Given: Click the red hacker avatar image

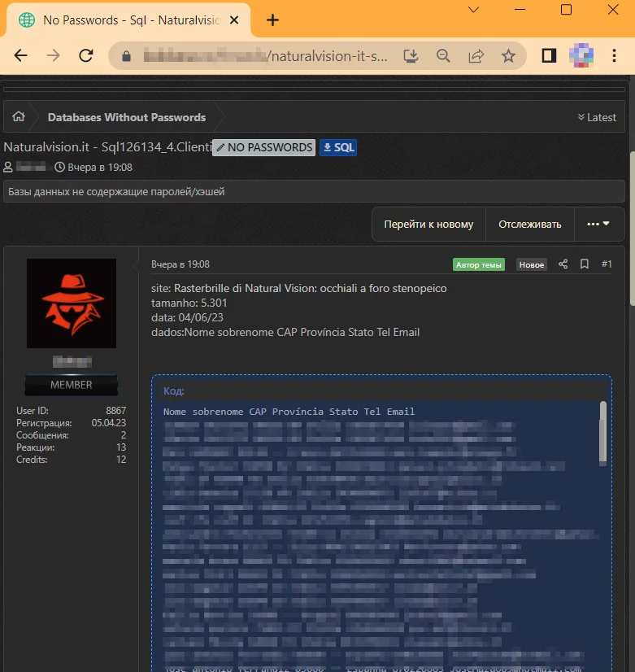Looking at the screenshot, I should (x=72, y=303).
